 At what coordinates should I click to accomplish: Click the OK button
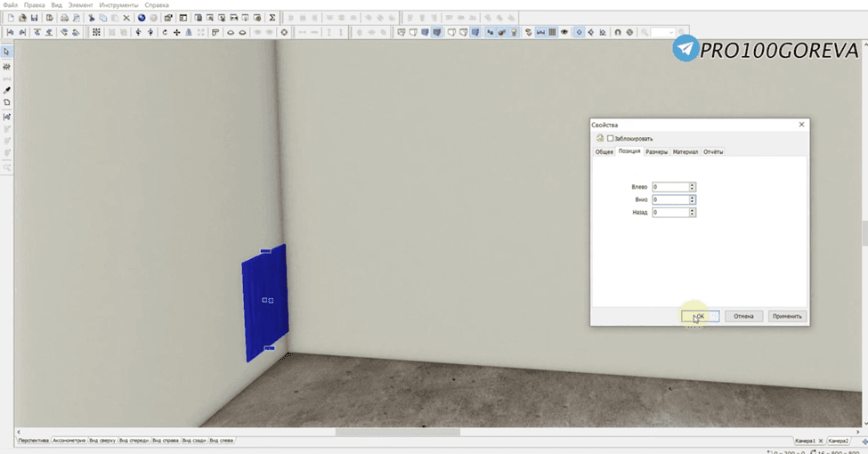(x=701, y=316)
